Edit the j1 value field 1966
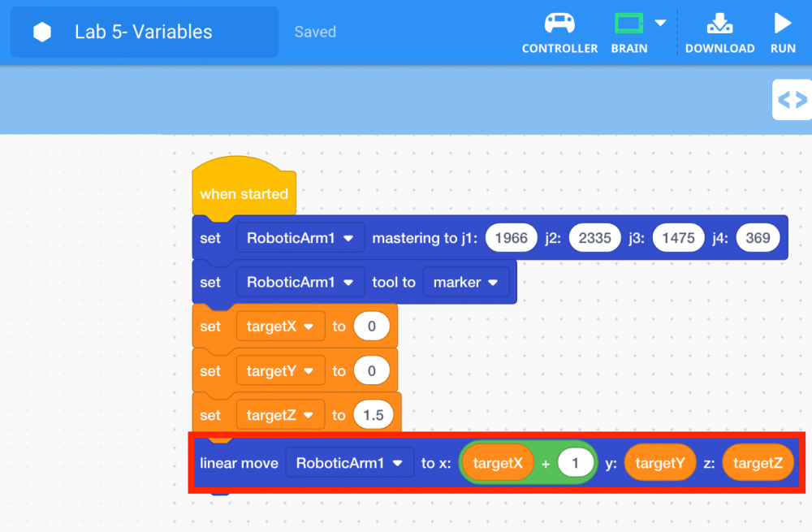Image resolution: width=812 pixels, height=532 pixels. [512, 238]
